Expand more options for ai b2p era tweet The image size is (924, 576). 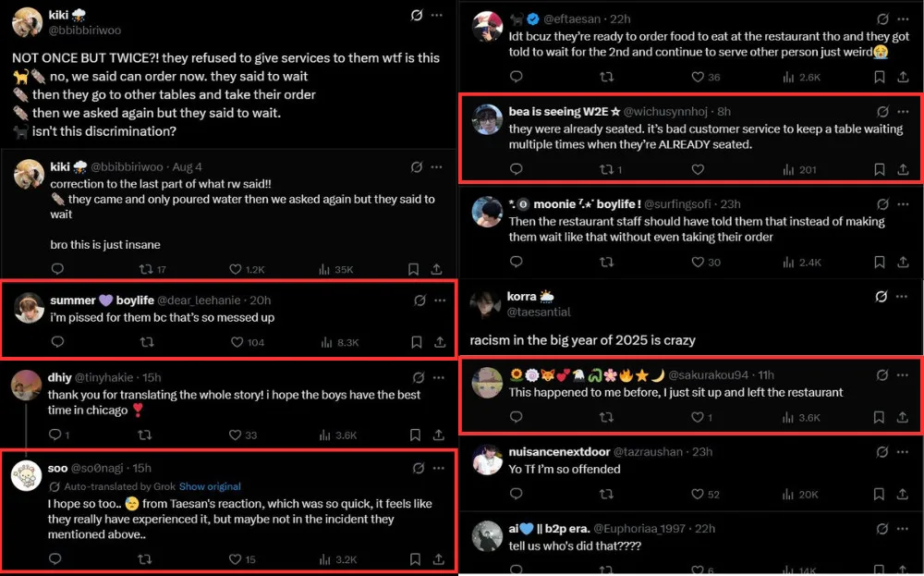(905, 528)
